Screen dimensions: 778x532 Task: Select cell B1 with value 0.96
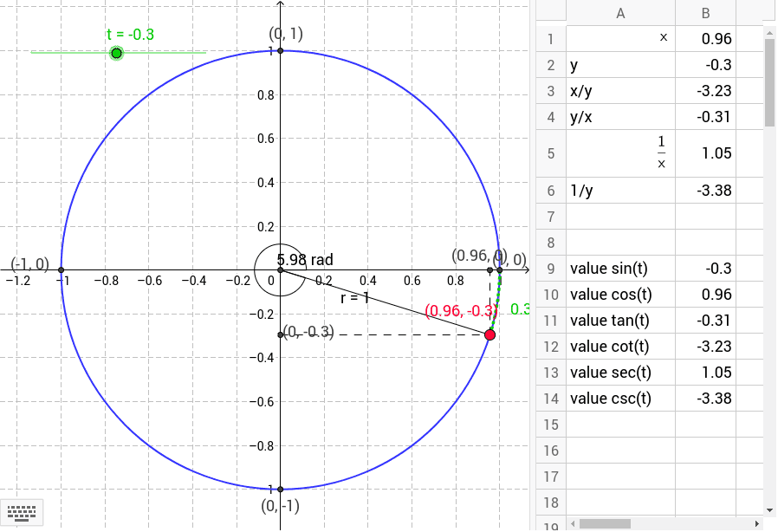pos(705,39)
